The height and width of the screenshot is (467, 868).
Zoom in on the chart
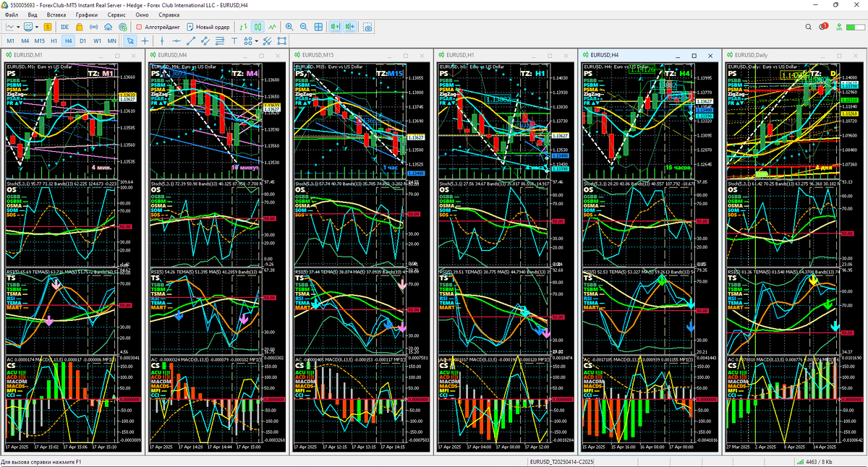click(x=289, y=27)
